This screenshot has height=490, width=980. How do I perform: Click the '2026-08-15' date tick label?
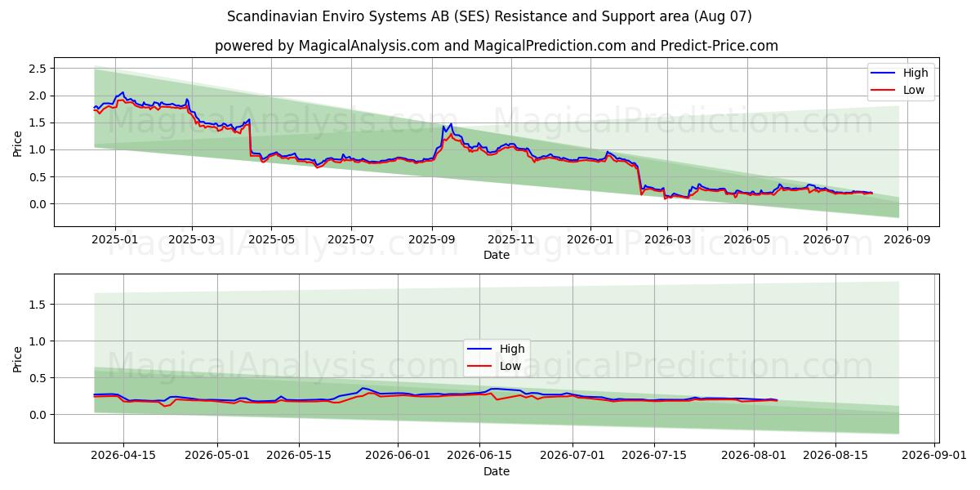(x=836, y=456)
